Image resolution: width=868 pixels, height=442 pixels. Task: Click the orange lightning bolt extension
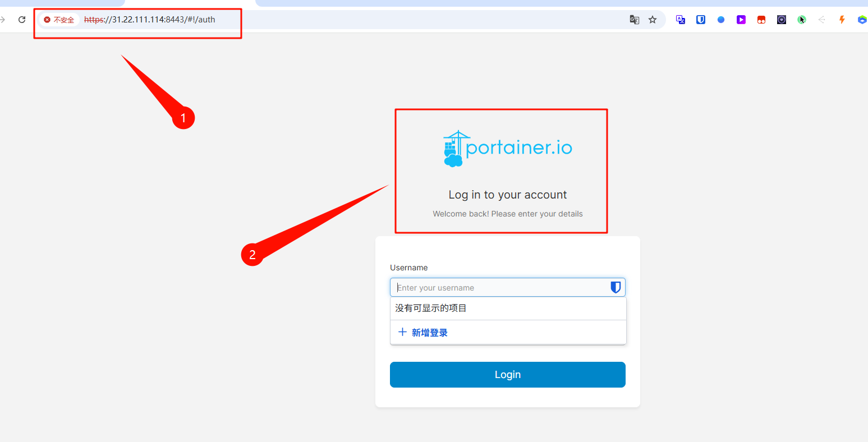842,20
